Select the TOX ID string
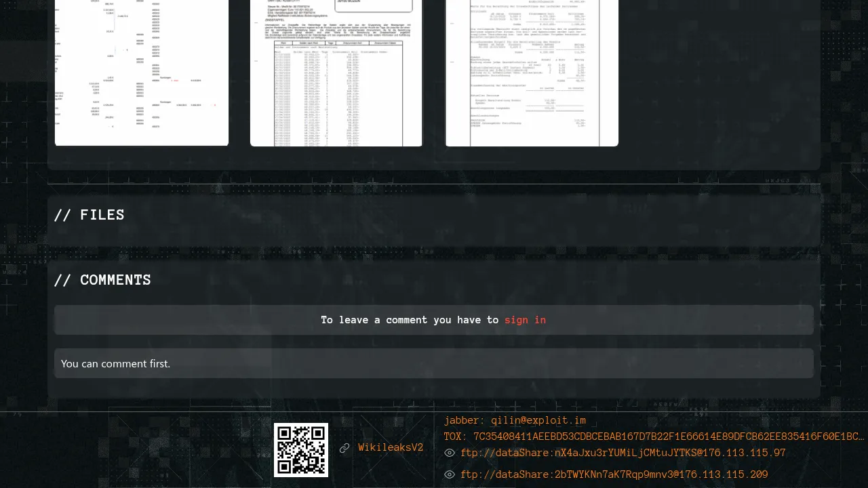This screenshot has height=488, width=868. point(668,436)
